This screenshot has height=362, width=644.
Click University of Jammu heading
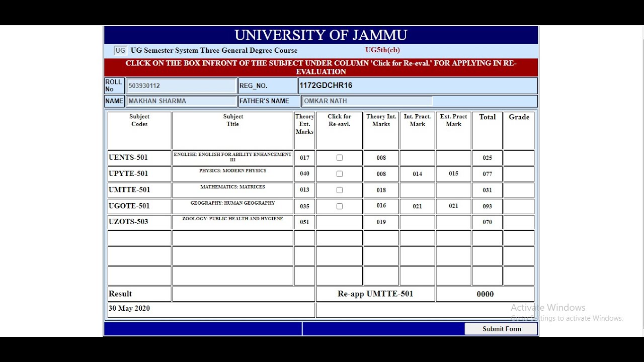pos(321,35)
